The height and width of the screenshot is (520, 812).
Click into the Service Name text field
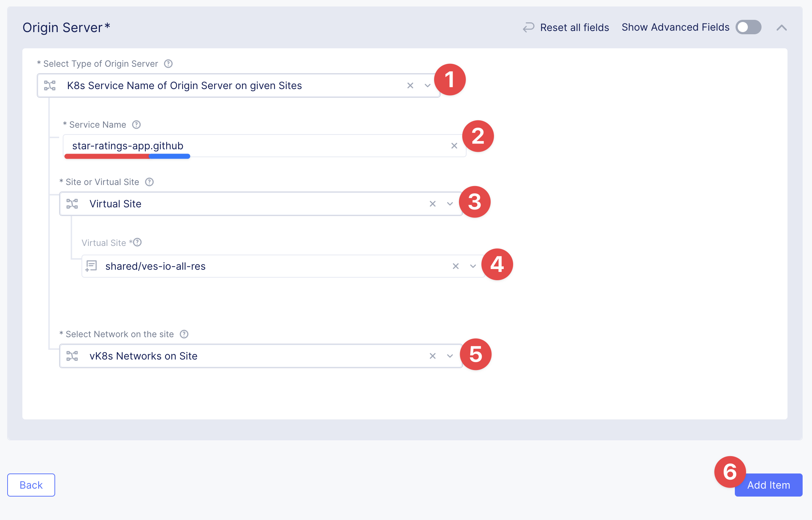[x=252, y=146]
